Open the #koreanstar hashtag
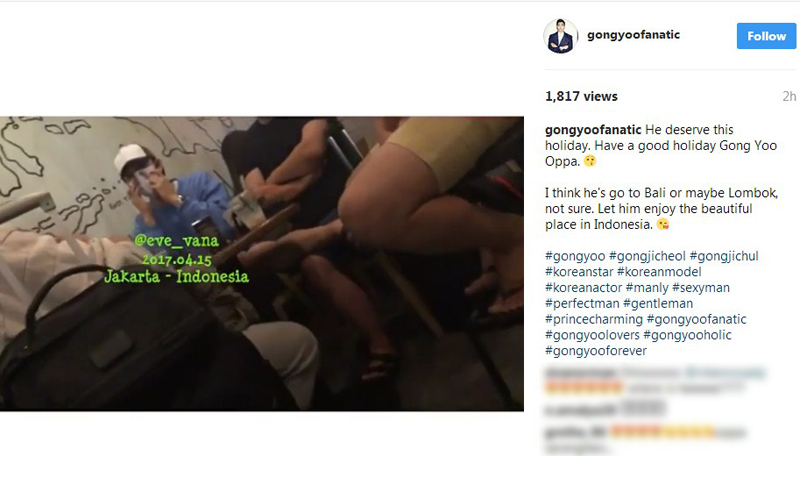 point(579,272)
